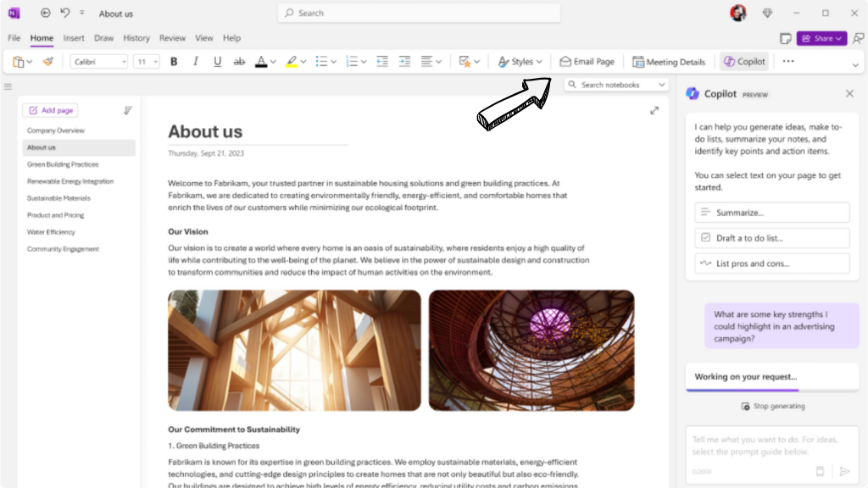Viewport: 868px width, 488px height.
Task: Select the Format Painter tool
Action: coord(48,61)
